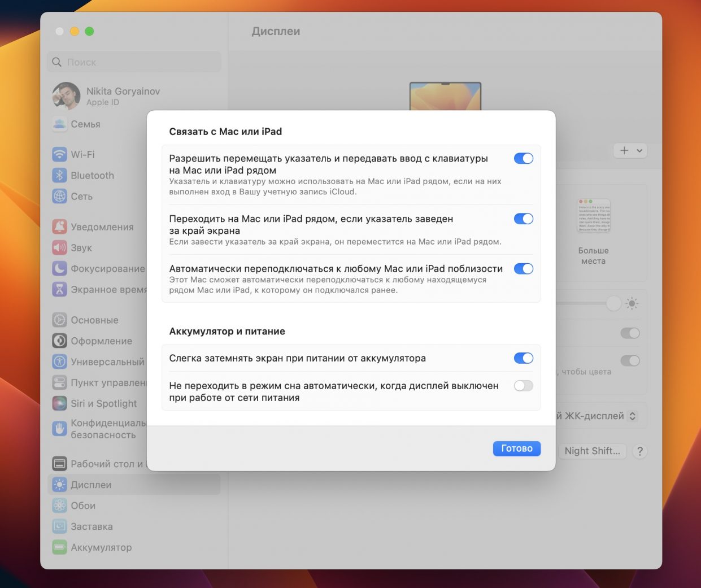Adjust the brightness slider knob
The image size is (701, 588).
(613, 303)
